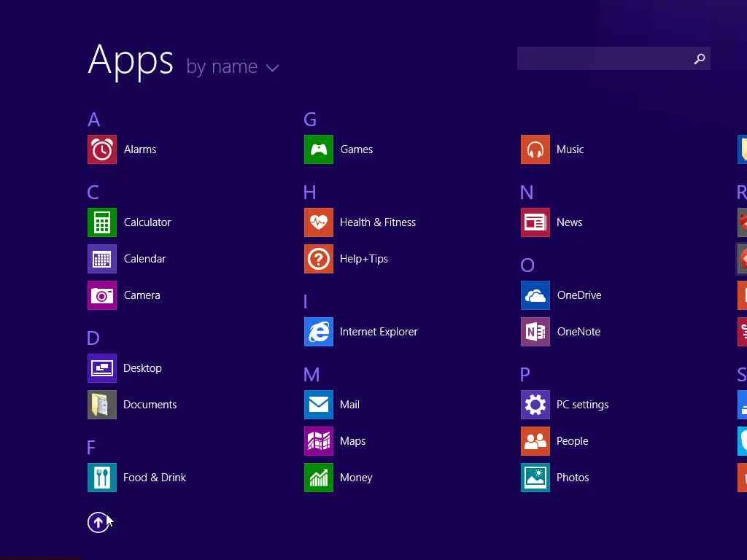Click the 'Maps' label text
This screenshot has height=560, width=747.
pos(352,441)
